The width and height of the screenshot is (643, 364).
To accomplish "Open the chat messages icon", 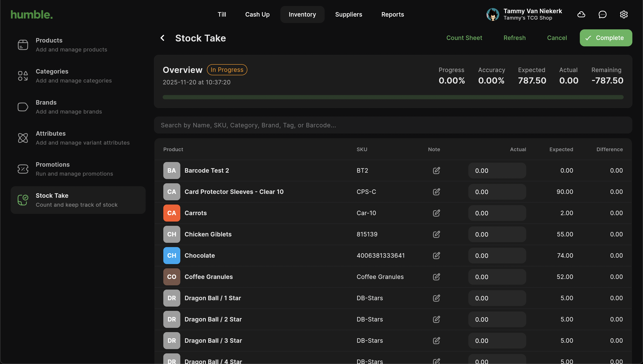I will (602, 14).
